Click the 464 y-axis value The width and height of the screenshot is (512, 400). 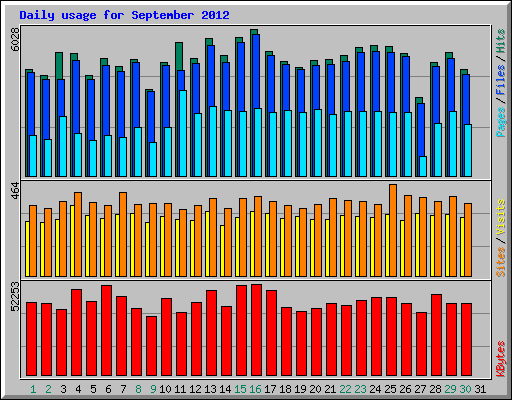15,191
